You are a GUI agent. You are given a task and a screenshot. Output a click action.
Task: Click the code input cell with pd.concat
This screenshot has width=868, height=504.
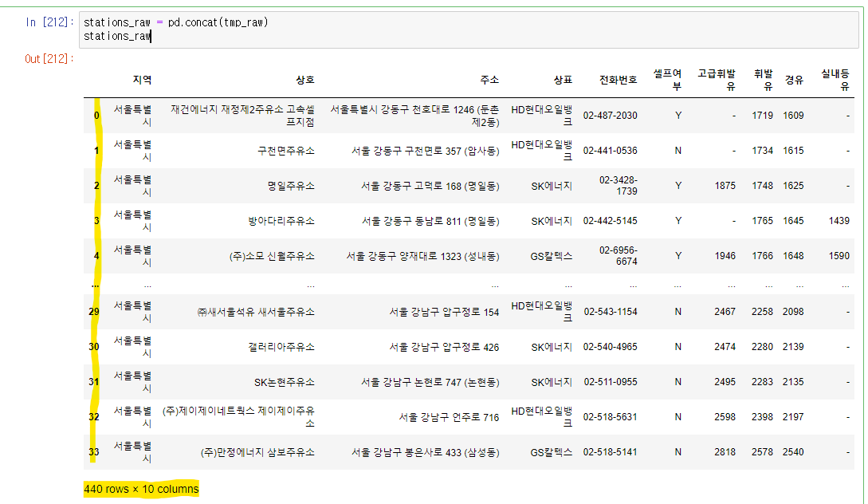[x=469, y=30]
